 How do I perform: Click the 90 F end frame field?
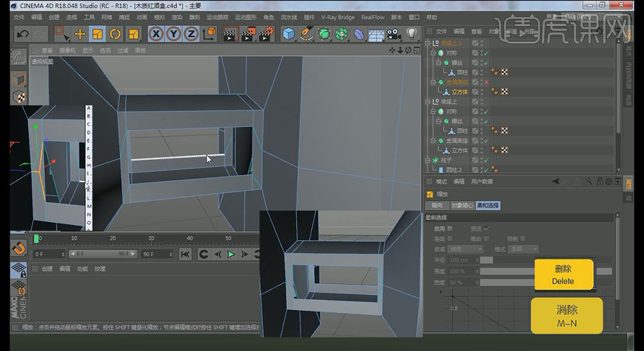[157, 254]
